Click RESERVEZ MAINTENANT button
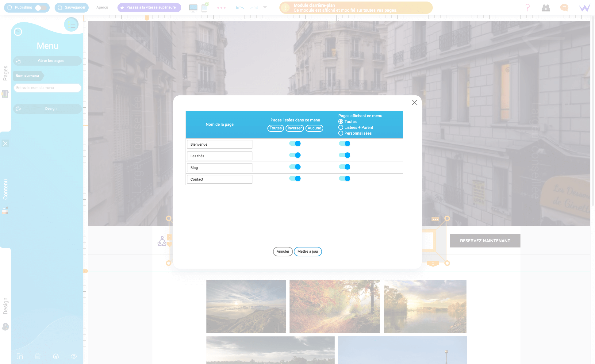 coord(485,241)
